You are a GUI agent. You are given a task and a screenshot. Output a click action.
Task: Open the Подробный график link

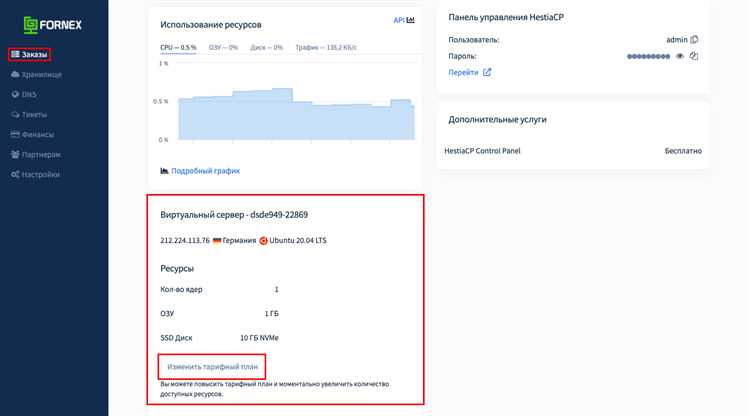206,171
